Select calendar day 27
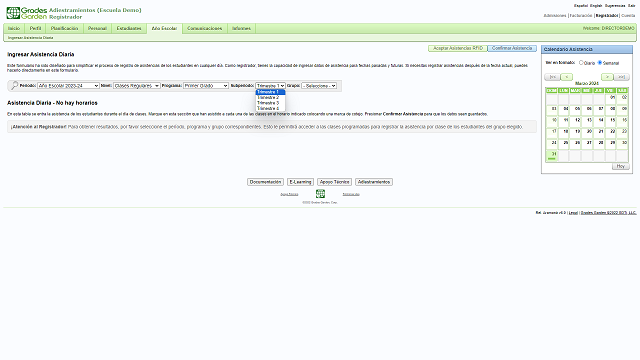The height and width of the screenshot is (360, 640). (587, 144)
